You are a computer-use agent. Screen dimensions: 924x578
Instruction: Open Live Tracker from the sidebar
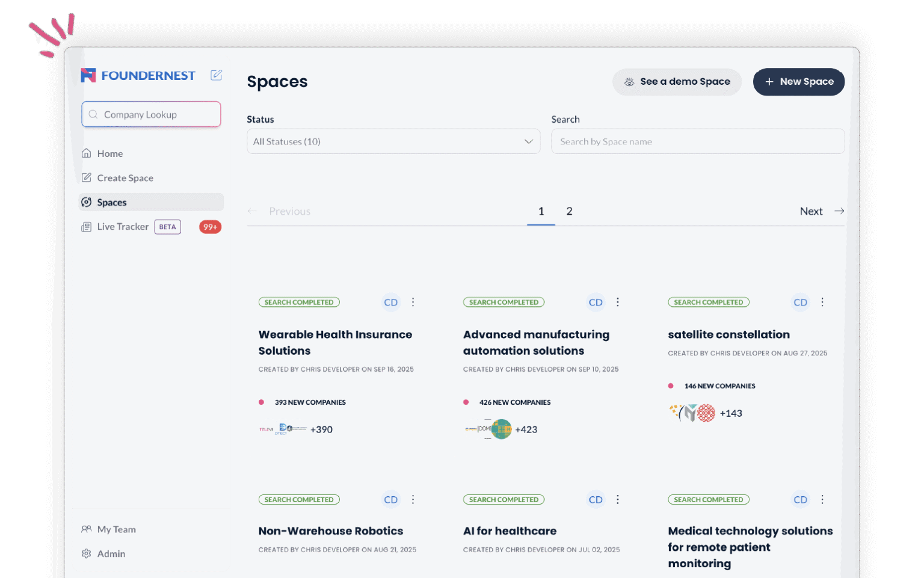click(122, 227)
